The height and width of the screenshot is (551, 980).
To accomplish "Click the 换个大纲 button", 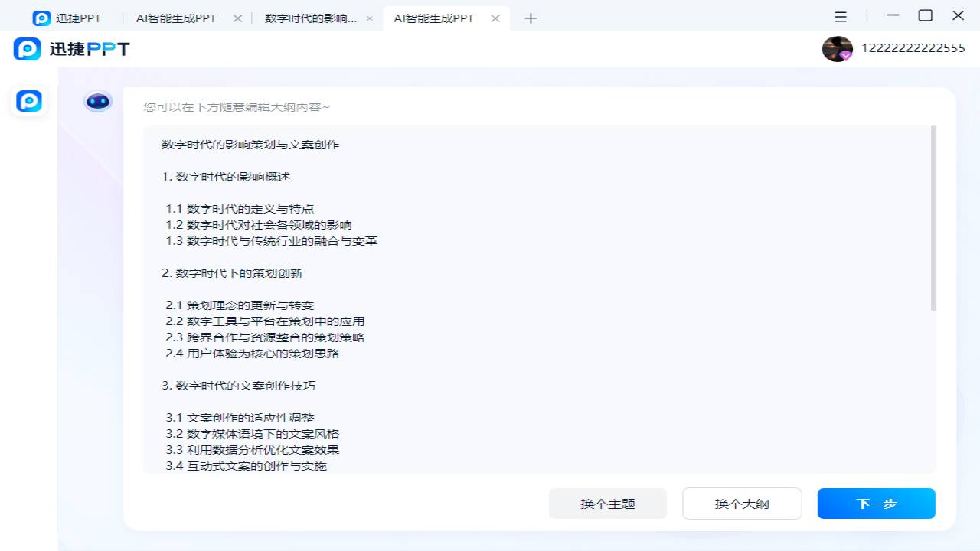I will point(741,503).
